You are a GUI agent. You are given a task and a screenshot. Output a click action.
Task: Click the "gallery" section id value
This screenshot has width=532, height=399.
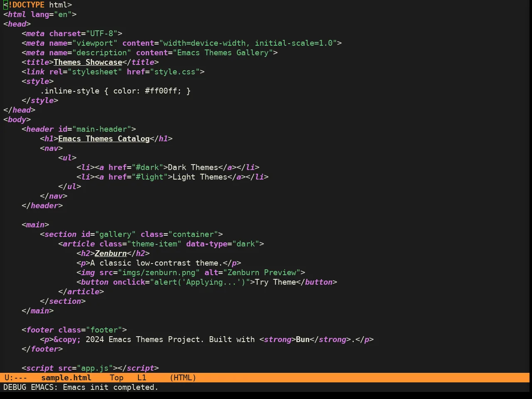click(x=116, y=234)
